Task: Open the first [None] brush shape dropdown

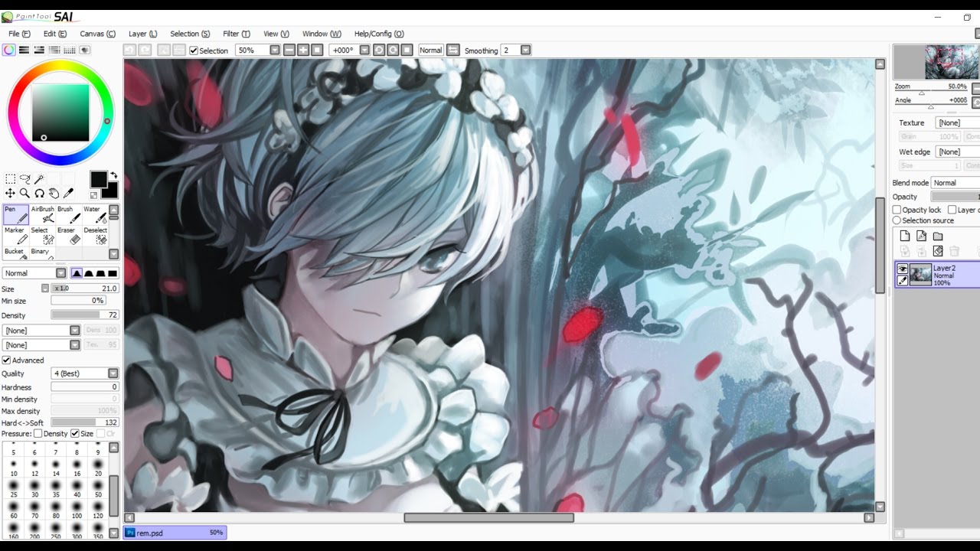Action: pos(41,331)
